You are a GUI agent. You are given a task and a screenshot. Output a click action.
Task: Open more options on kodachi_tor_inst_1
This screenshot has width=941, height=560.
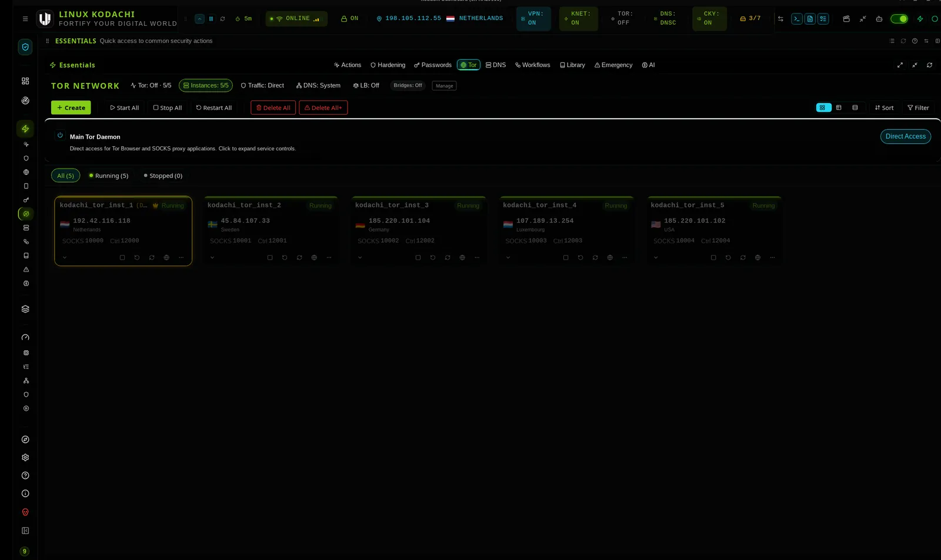coord(181,258)
